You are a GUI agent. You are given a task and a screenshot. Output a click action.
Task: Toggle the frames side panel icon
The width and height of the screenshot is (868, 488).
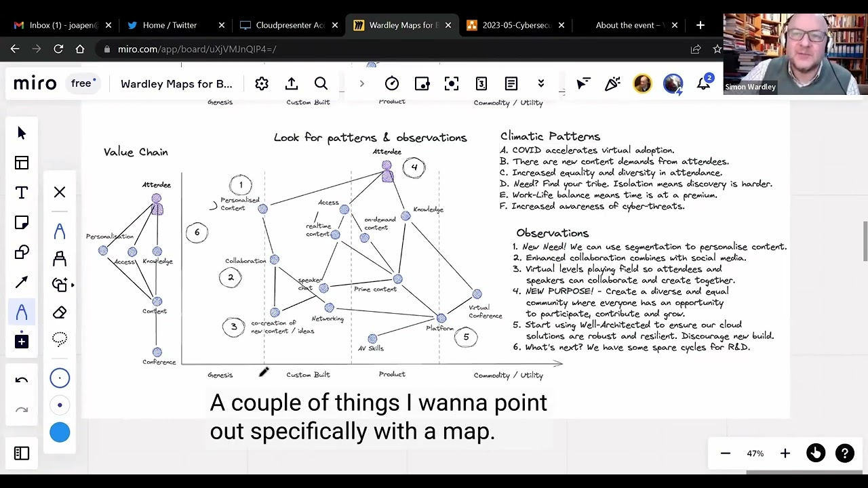[22, 453]
